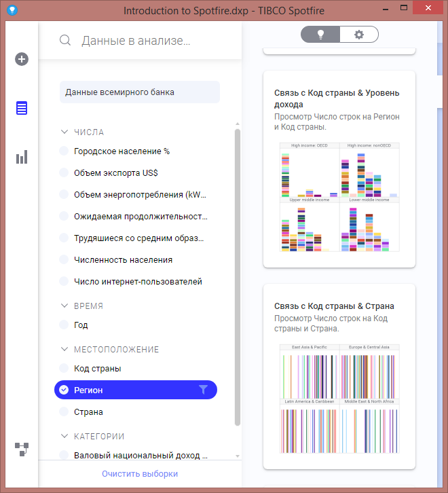
Task: Open the Данные всемирного банка data table selector
Action: click(x=140, y=92)
